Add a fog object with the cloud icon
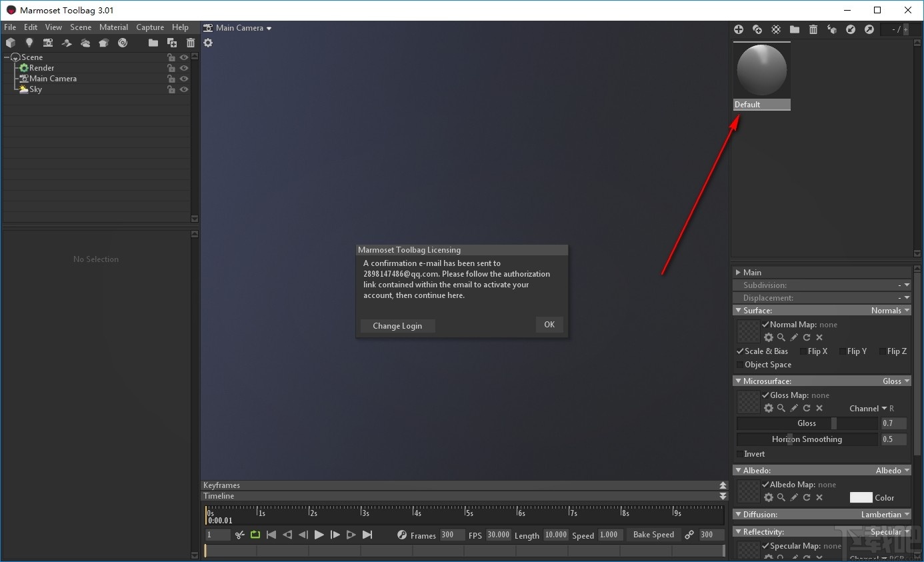The image size is (924, 562). pyautogui.click(x=85, y=43)
